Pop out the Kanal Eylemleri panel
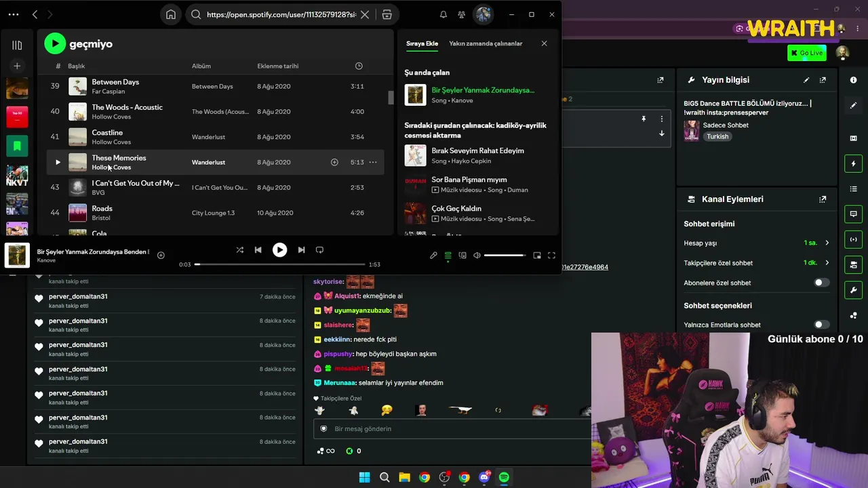The height and width of the screenshot is (488, 868). click(823, 199)
